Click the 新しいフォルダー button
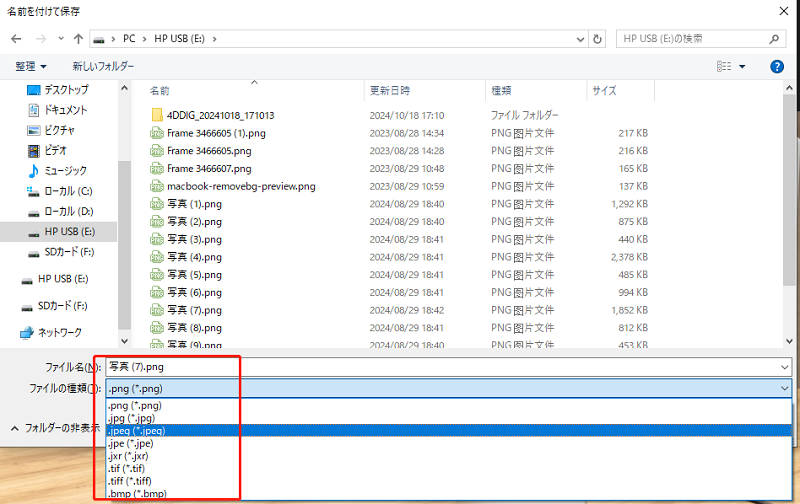The width and height of the screenshot is (800, 504). [103, 66]
